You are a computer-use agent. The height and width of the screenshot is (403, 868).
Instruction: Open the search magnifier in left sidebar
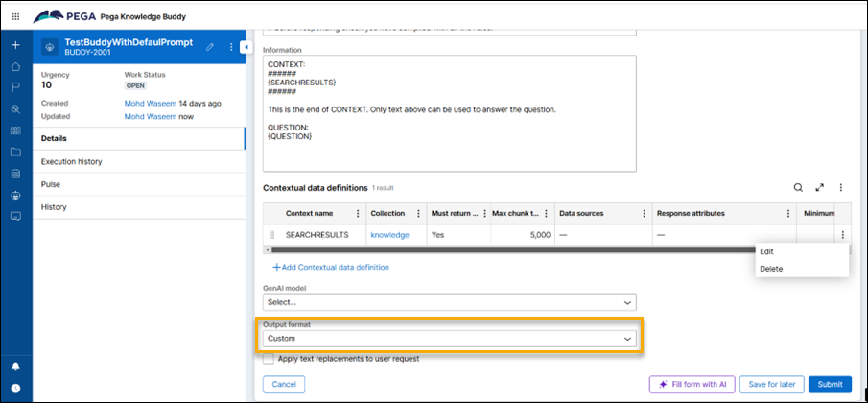[x=15, y=109]
